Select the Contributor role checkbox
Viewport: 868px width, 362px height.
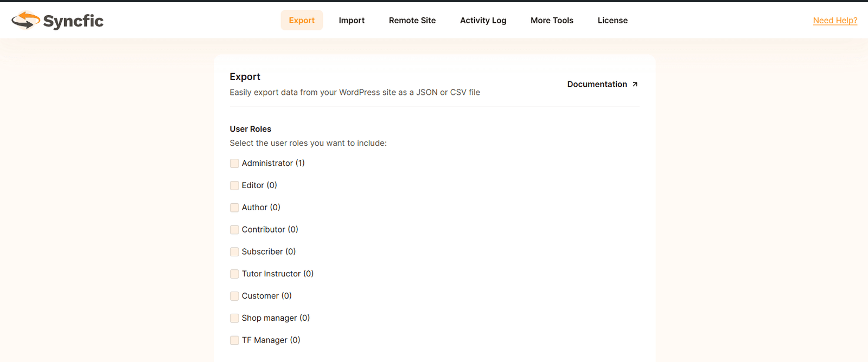pos(234,230)
